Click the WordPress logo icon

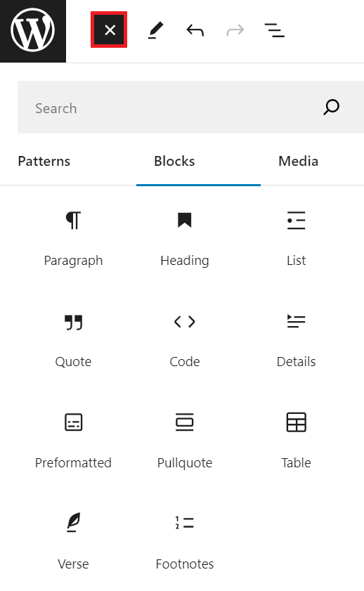33,30
